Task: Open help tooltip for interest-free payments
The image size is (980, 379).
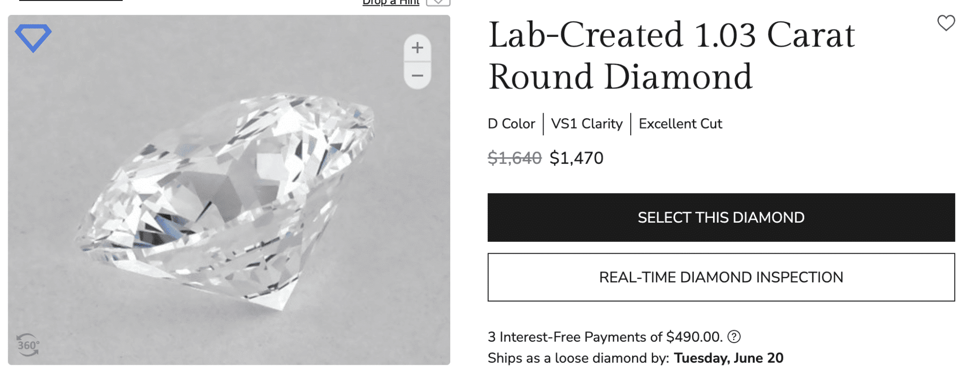Action: 734,337
